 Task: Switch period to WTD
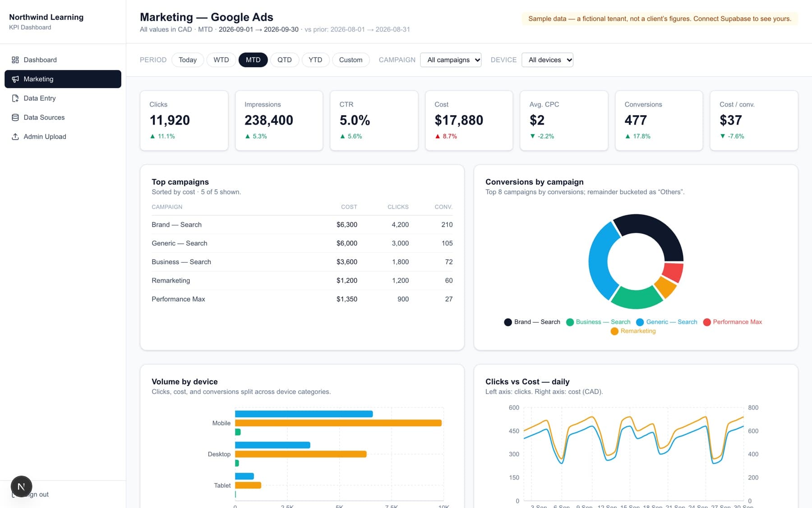[221, 60]
